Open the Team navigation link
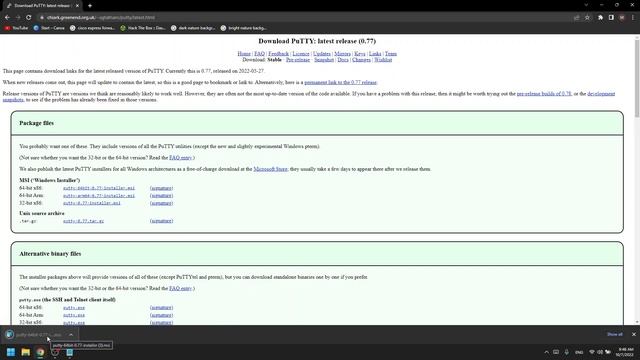The width and height of the screenshot is (640, 360). (391, 53)
